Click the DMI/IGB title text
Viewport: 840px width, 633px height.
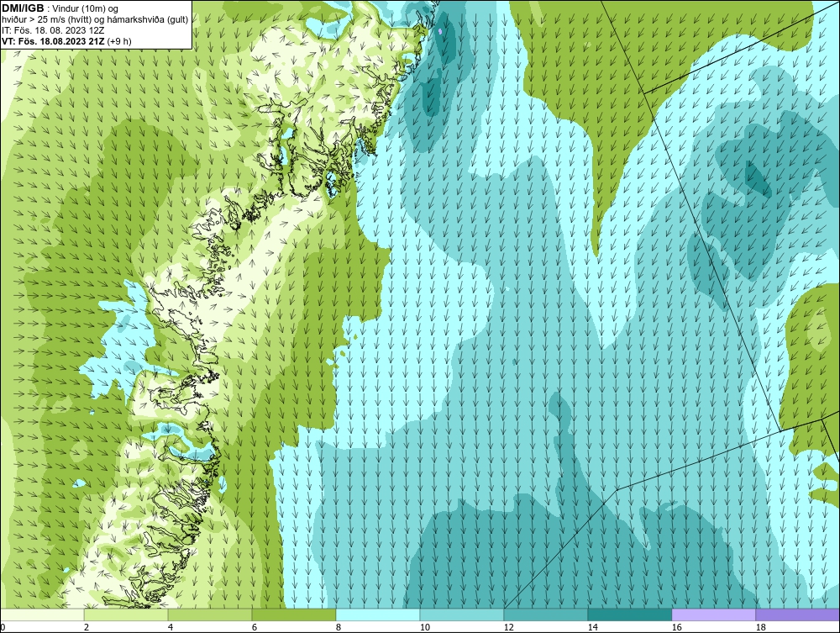pos(23,8)
